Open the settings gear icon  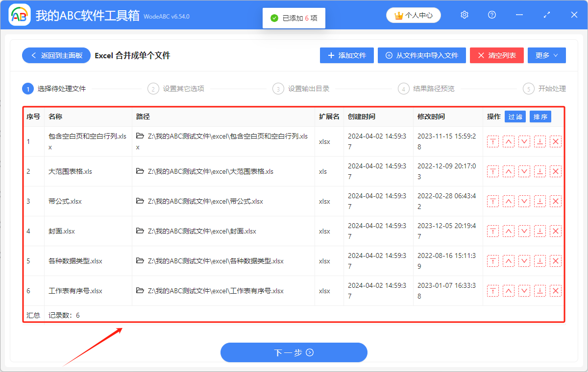tap(464, 15)
